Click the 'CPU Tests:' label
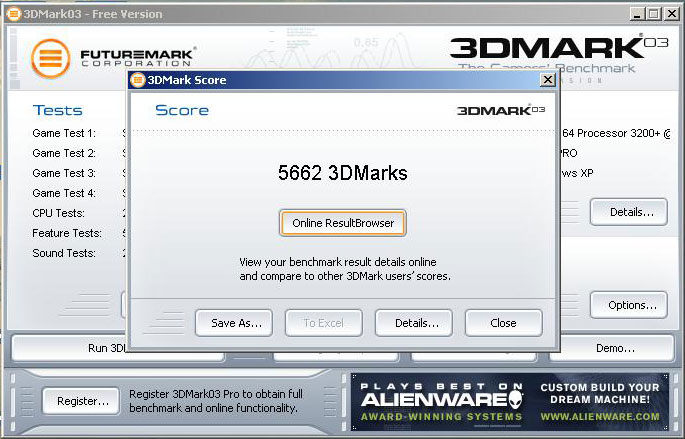 point(59,213)
